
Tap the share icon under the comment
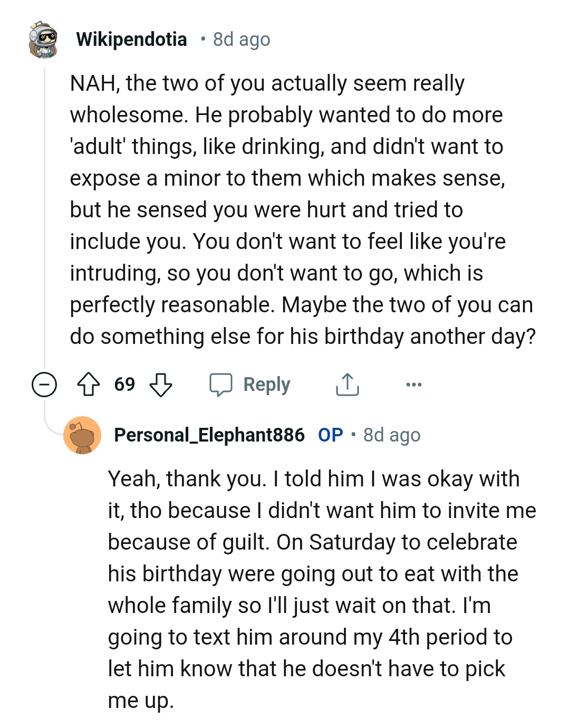coord(347,384)
